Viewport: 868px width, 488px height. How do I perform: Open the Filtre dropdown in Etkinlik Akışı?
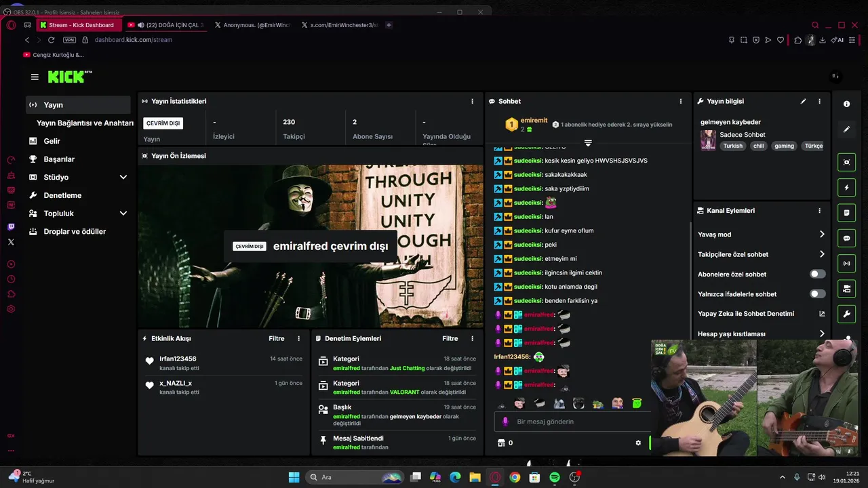(277, 338)
